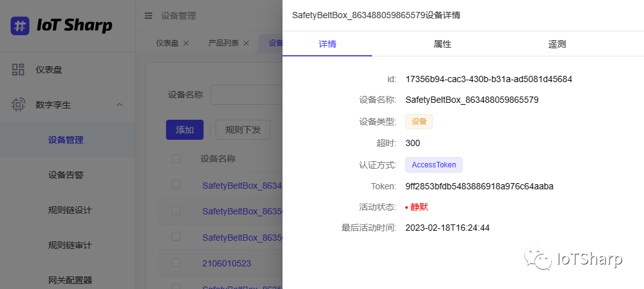Click the 规则下发 button

point(243,130)
